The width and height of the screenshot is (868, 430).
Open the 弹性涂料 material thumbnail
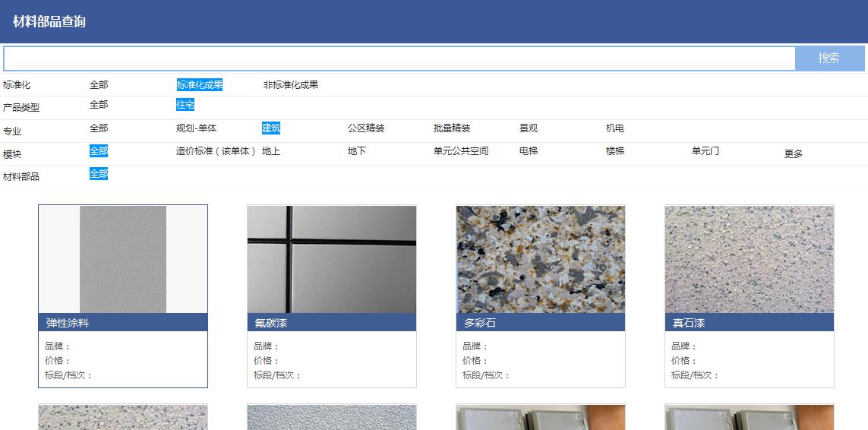click(x=123, y=259)
